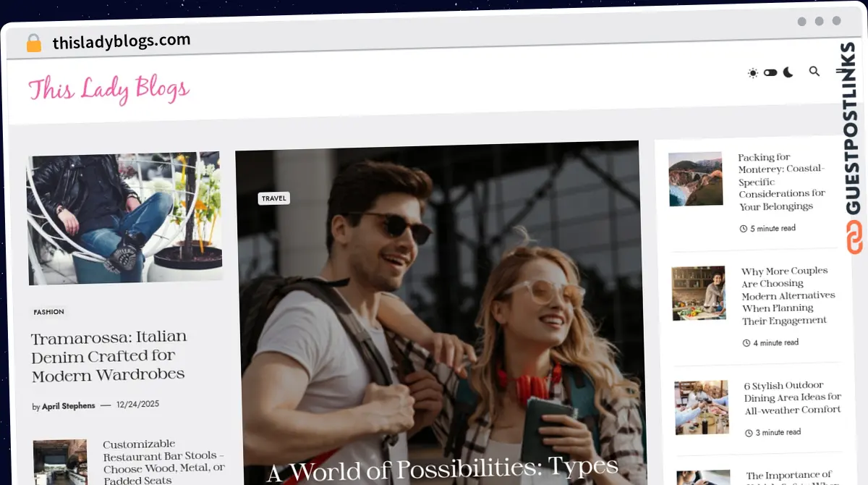Open the hamburger menu icon
Image resolution: width=868 pixels, height=485 pixels.
tap(841, 70)
